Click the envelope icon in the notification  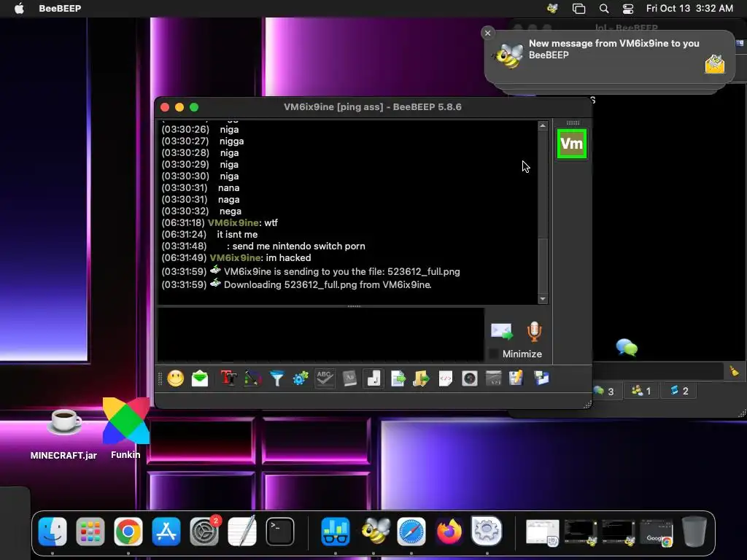(x=715, y=64)
